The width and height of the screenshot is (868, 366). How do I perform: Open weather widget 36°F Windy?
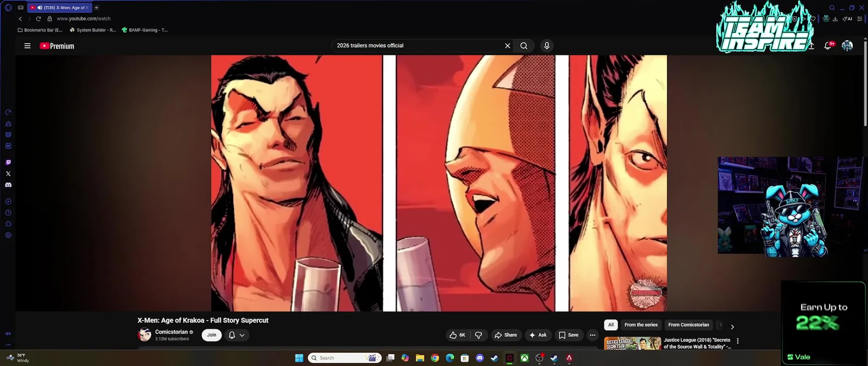coord(17,358)
